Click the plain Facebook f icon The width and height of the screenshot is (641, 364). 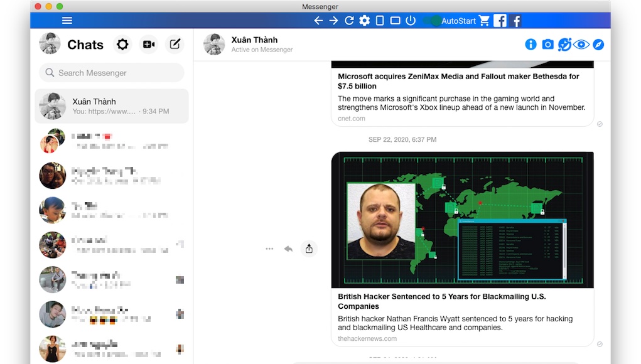[x=516, y=21]
